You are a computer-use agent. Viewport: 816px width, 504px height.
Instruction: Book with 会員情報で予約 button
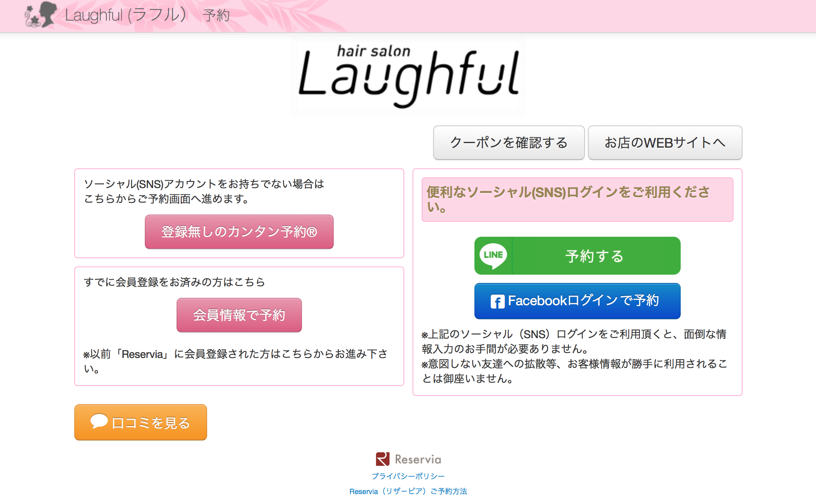coord(239,315)
